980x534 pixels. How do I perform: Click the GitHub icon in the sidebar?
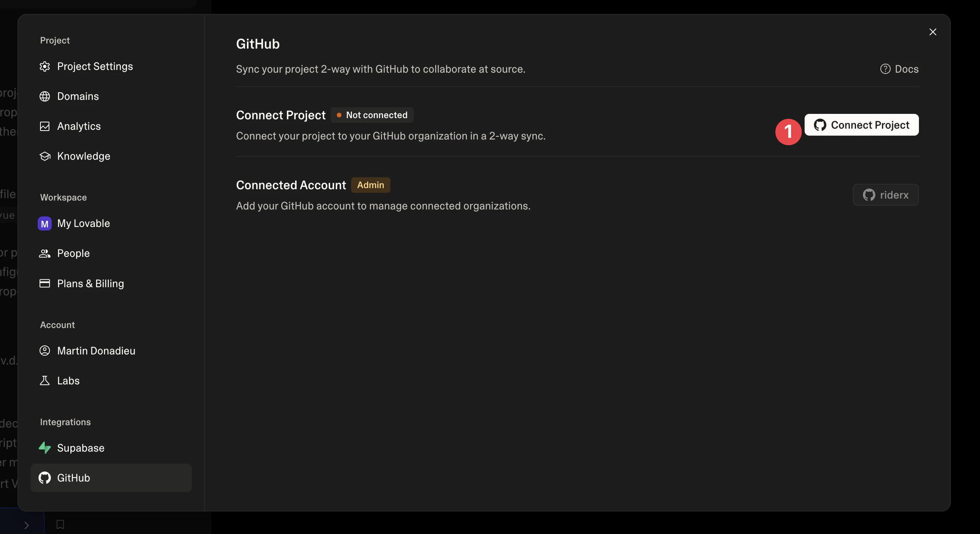pos(45,478)
